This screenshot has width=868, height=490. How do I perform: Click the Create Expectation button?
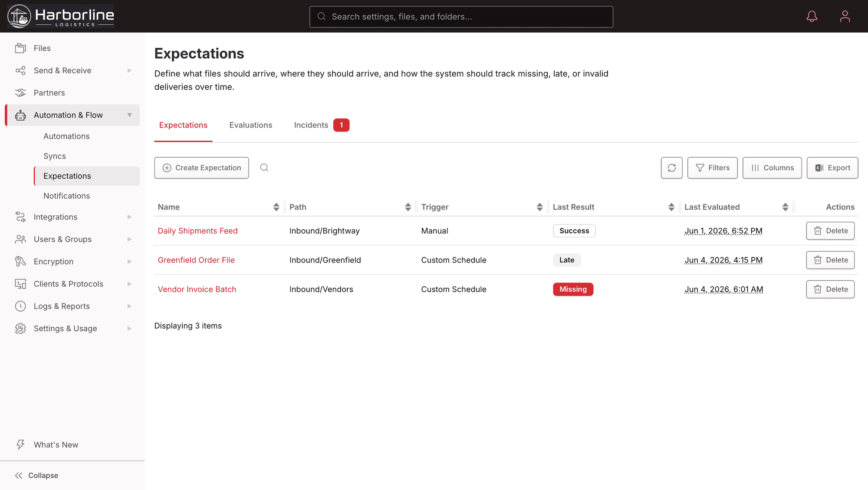coord(201,168)
